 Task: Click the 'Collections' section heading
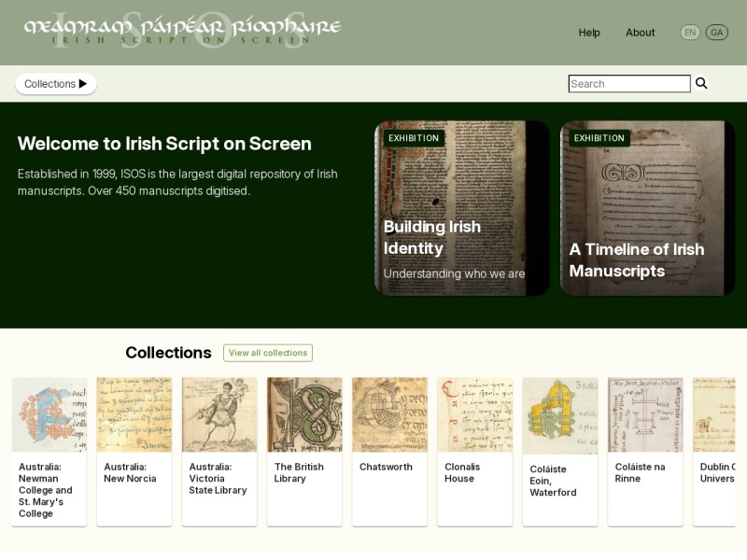pos(168,353)
